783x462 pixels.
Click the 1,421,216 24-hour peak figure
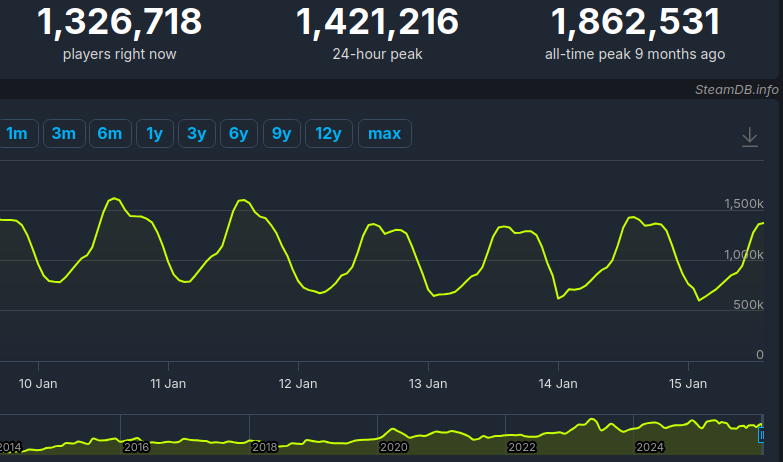click(x=377, y=21)
